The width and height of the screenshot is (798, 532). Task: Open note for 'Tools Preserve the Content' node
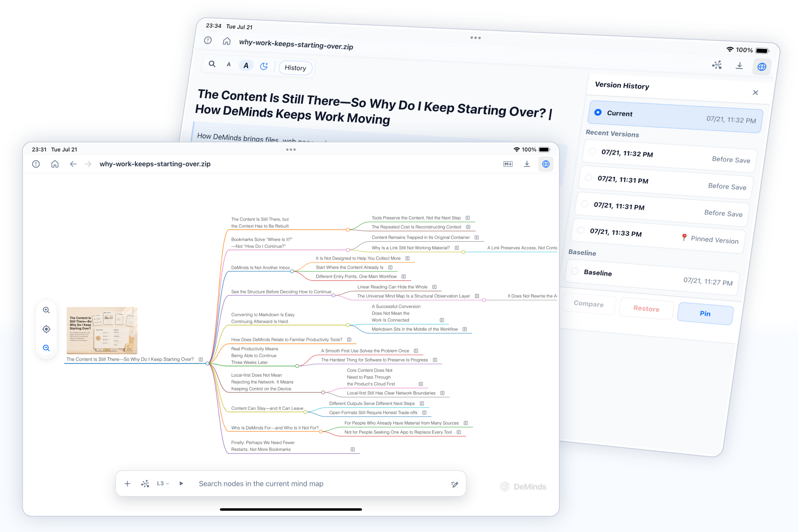[x=468, y=218]
